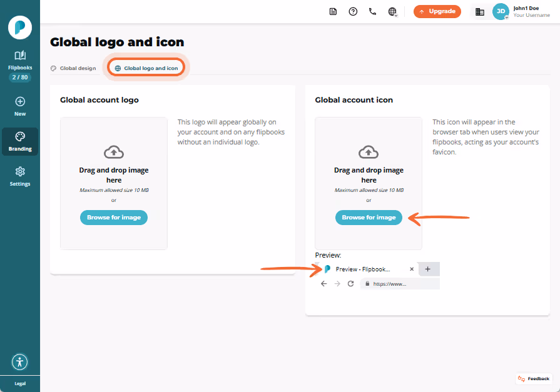Screen dimensions: 560x392
Task: Click the phone contact icon
Action: click(372, 12)
